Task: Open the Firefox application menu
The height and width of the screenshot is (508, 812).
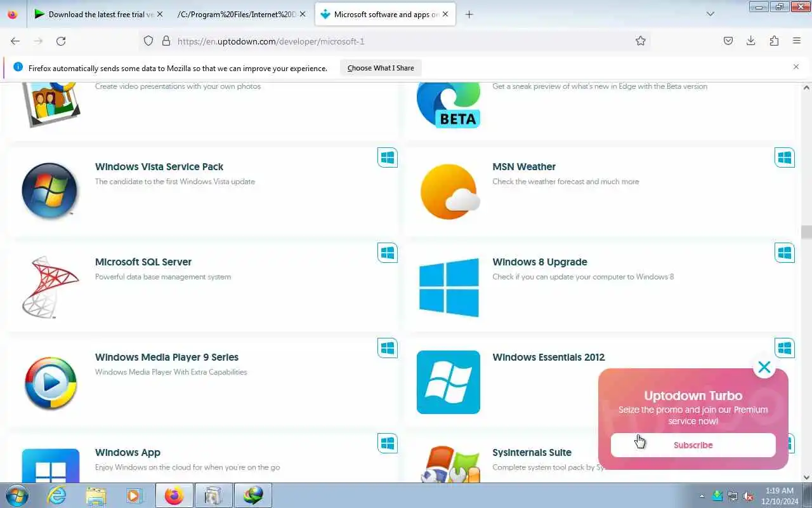Action: pyautogui.click(x=797, y=41)
